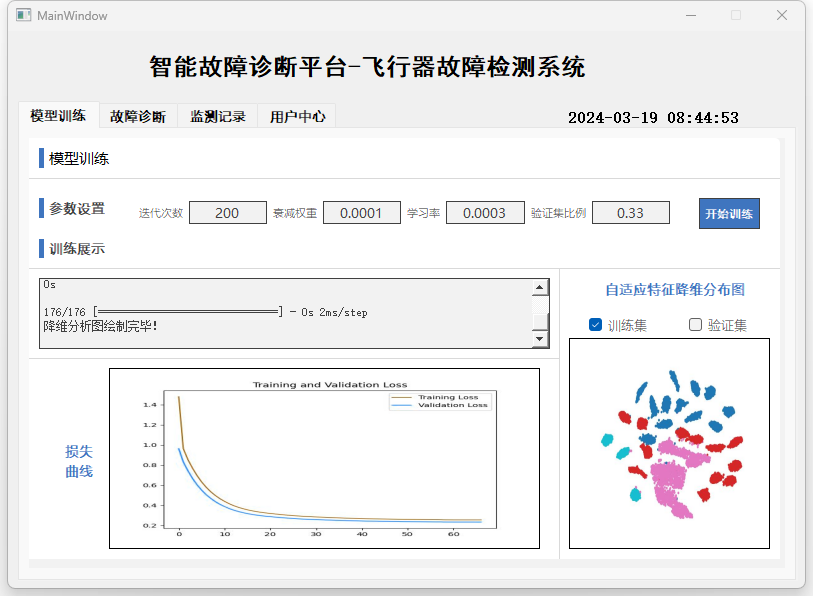Enable the 验证集 checkbox
The image size is (813, 596).
(x=695, y=325)
